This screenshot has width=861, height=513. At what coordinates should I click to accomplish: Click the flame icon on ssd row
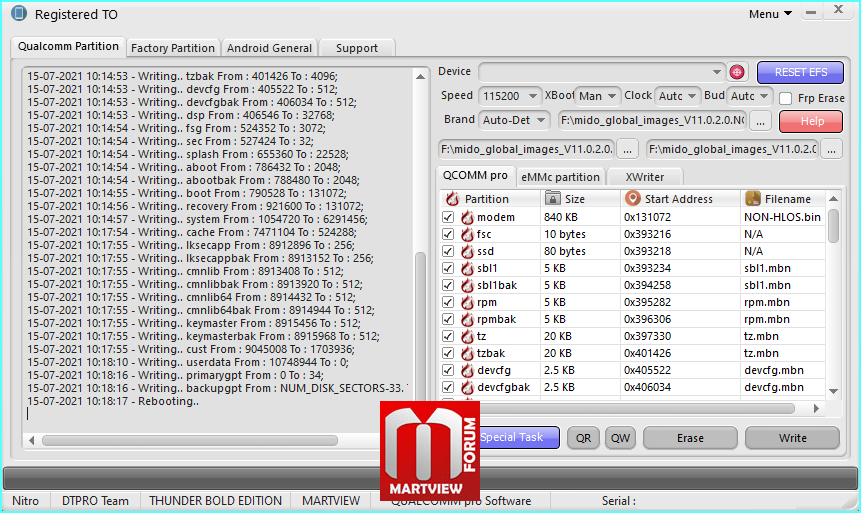(x=467, y=252)
